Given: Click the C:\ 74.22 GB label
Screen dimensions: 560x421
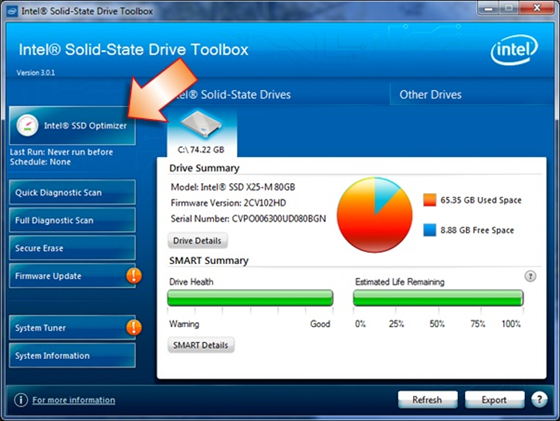Looking at the screenshot, I should (201, 150).
